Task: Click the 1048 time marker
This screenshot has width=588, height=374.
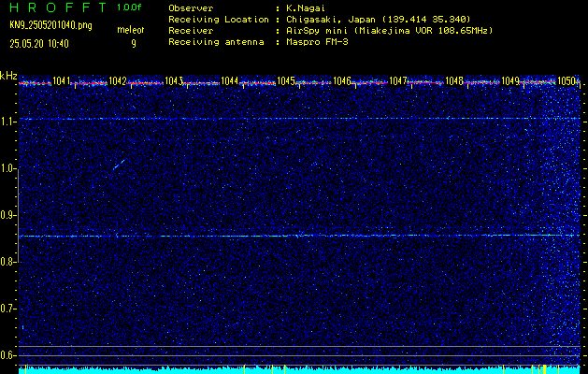Action: tap(454, 80)
